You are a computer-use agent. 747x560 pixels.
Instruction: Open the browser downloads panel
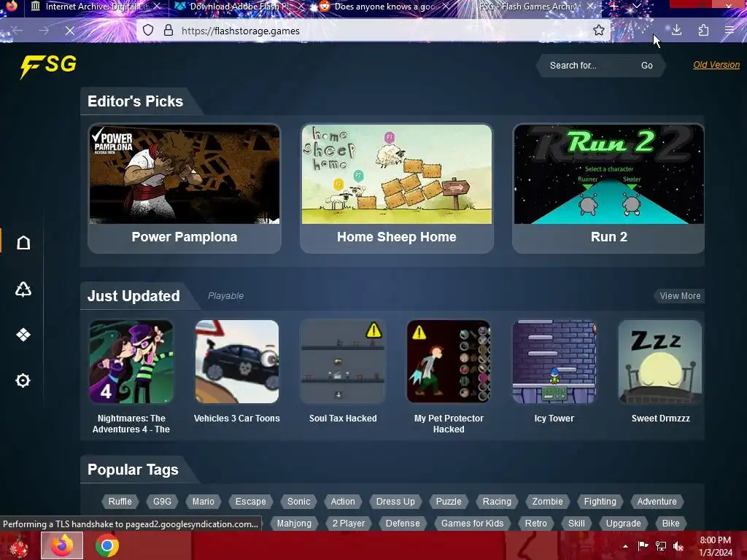676,31
